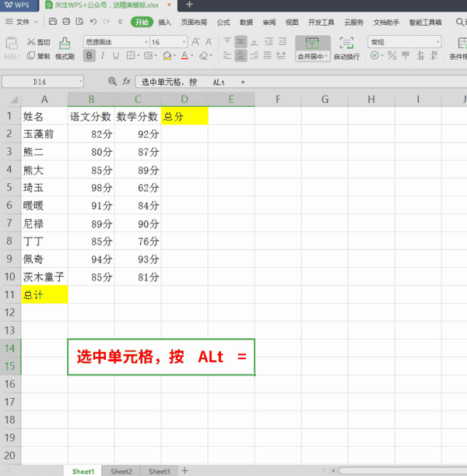The height and width of the screenshot is (476, 467).
Task: Increase font size with the larger A icon
Action: tap(195, 42)
